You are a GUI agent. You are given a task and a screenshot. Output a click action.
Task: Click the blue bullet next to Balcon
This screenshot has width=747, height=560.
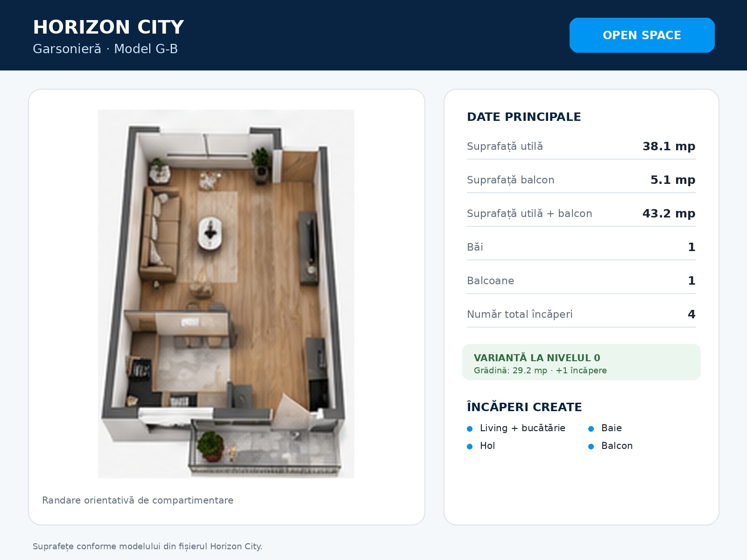[x=591, y=447]
